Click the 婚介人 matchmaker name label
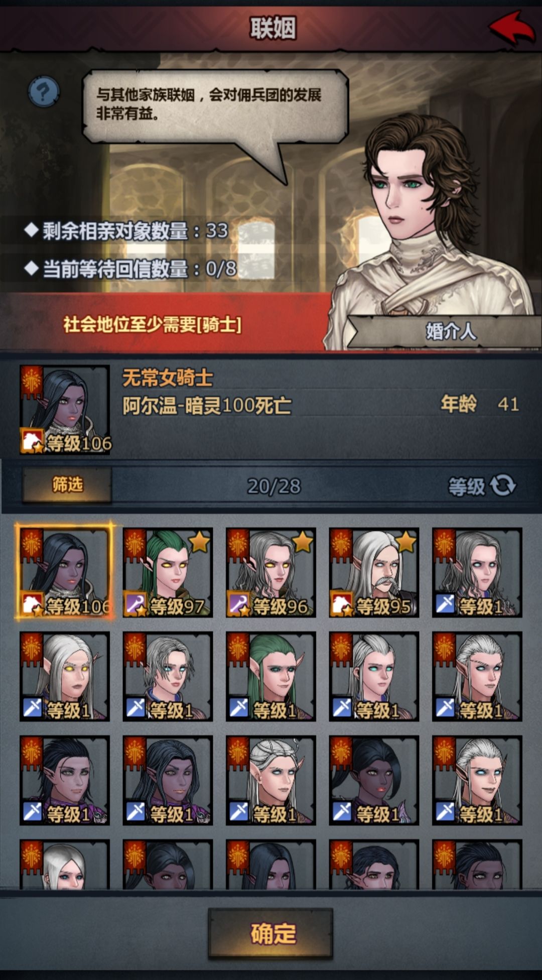The image size is (542, 980). (x=451, y=331)
